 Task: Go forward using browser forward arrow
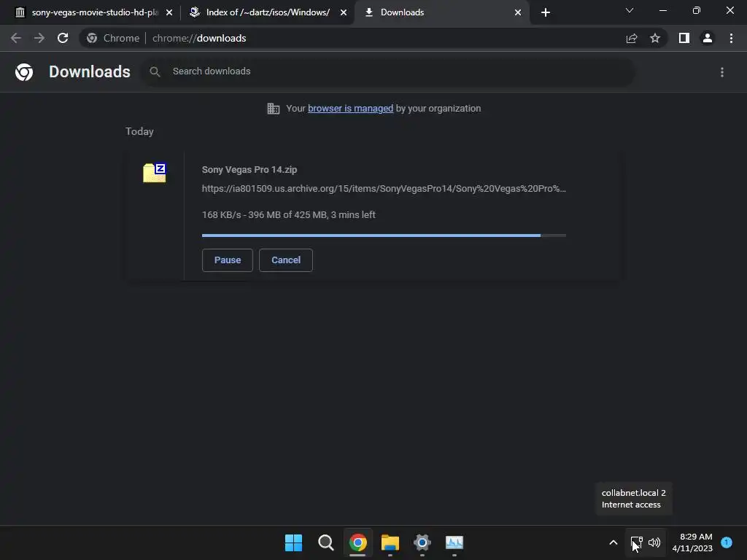click(x=39, y=38)
